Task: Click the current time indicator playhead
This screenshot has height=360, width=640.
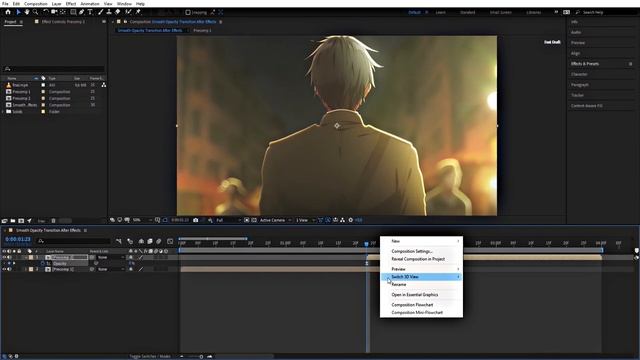Action: pos(366,244)
